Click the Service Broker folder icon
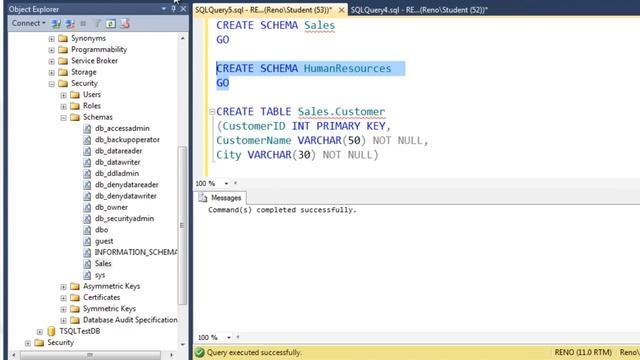The image size is (640, 360). pos(63,61)
